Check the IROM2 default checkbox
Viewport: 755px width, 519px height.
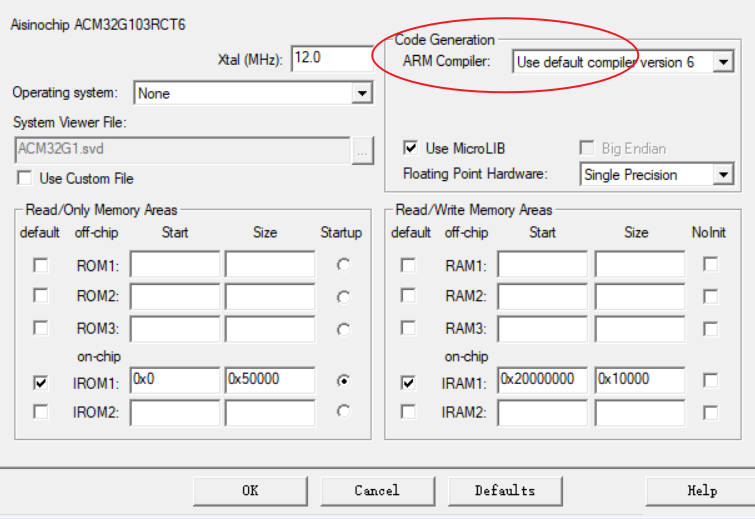click(40, 412)
